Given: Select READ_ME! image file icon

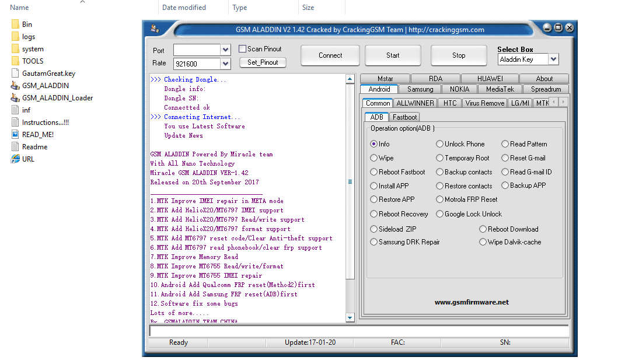Looking at the screenshot, I should (x=15, y=134).
